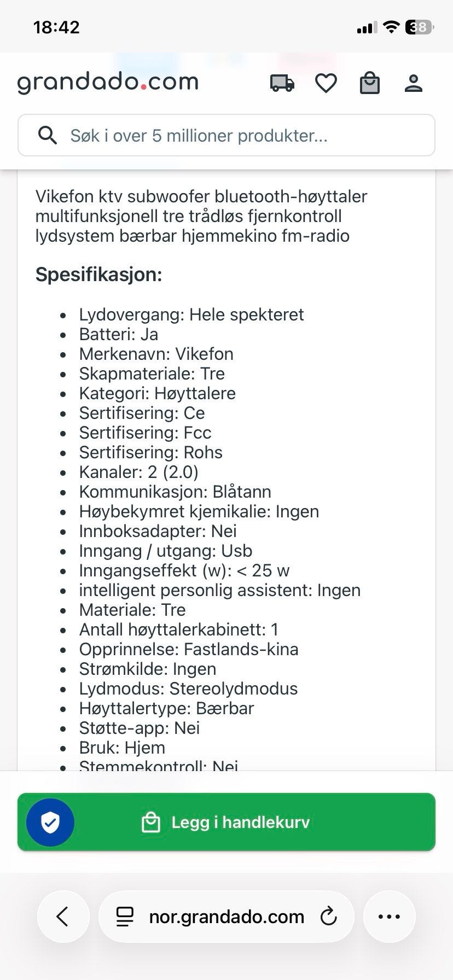Tap the page settings icon beside URL
The image size is (453, 980).
125,917
